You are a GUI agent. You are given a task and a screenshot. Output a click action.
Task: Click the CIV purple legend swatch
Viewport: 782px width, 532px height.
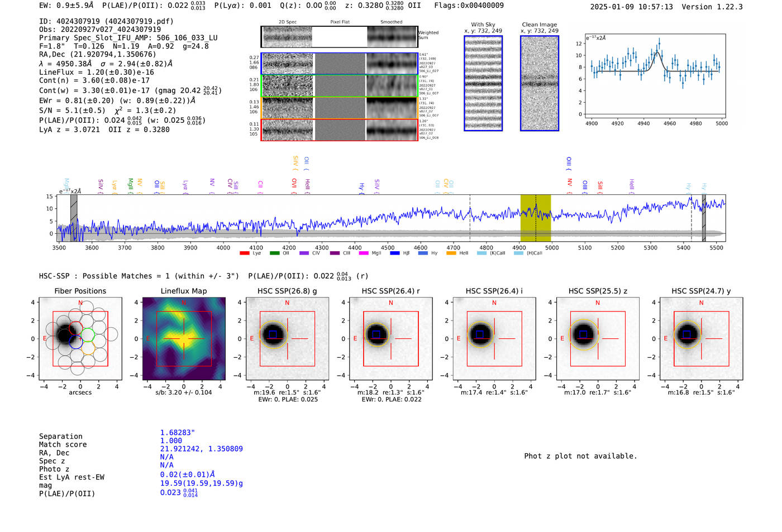pyautogui.click(x=304, y=253)
